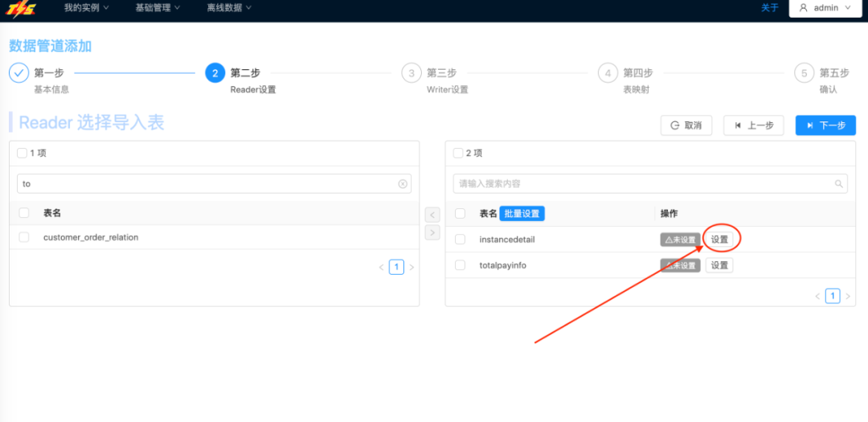Click the 上一步 button
868x422 pixels.
click(x=753, y=125)
